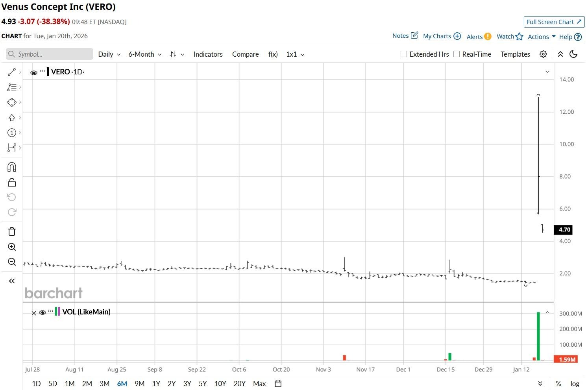Select the arrow marker tool
The width and height of the screenshot is (588, 390).
[x=12, y=118]
